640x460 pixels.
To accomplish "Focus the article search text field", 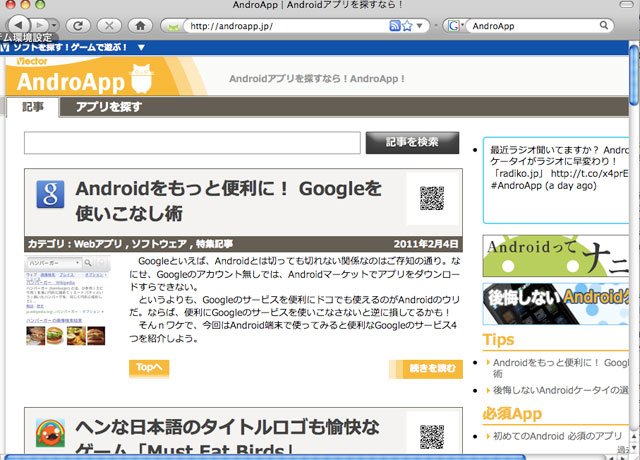I will point(192,142).
